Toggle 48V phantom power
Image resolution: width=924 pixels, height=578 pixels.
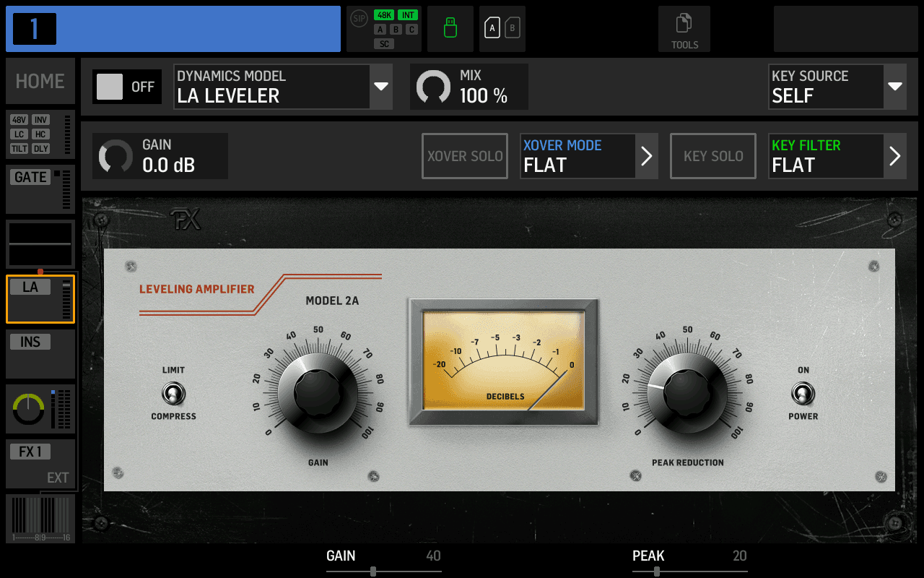coord(19,120)
